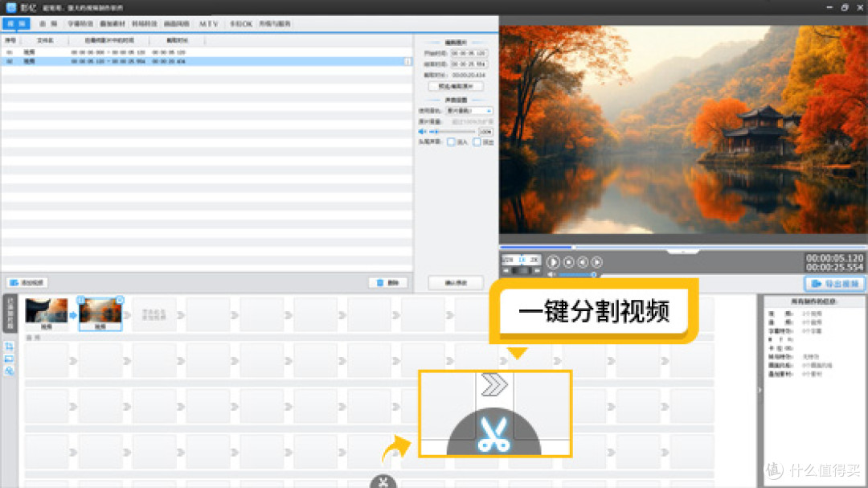The height and width of the screenshot is (488, 868).
Task: Click the right arrow under the speed selector
Action: (x=537, y=270)
